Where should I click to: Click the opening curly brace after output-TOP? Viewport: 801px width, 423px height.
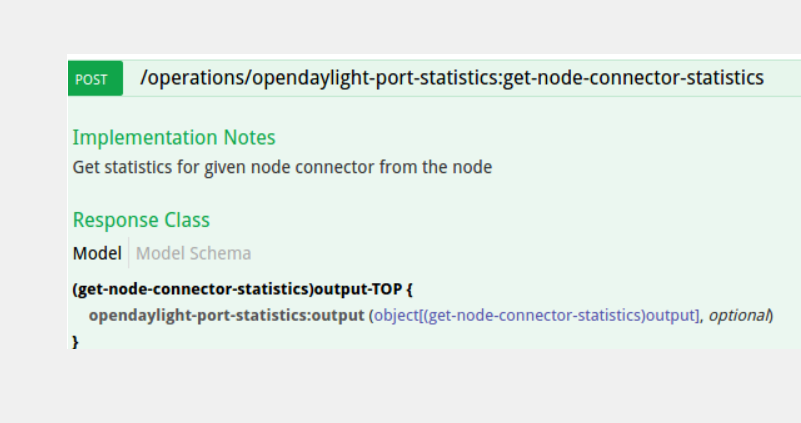(x=410, y=290)
